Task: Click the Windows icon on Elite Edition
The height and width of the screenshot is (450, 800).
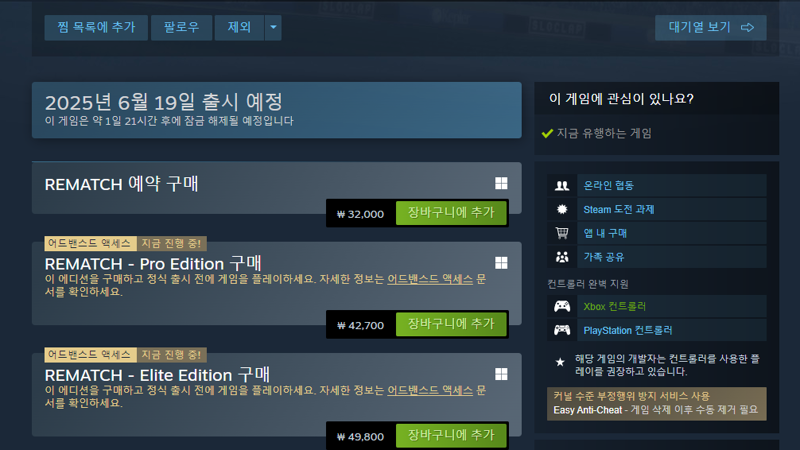Action: coord(501,374)
